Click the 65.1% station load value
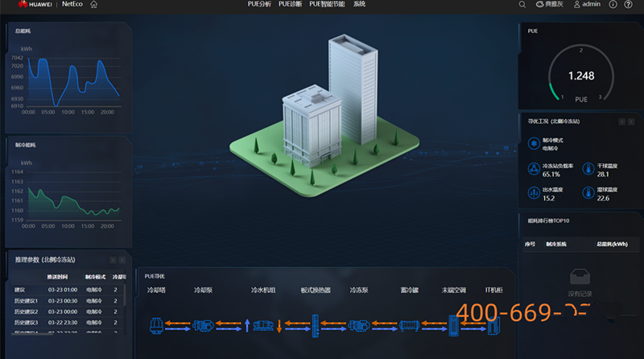The width and height of the screenshot is (644, 359). tap(551, 174)
